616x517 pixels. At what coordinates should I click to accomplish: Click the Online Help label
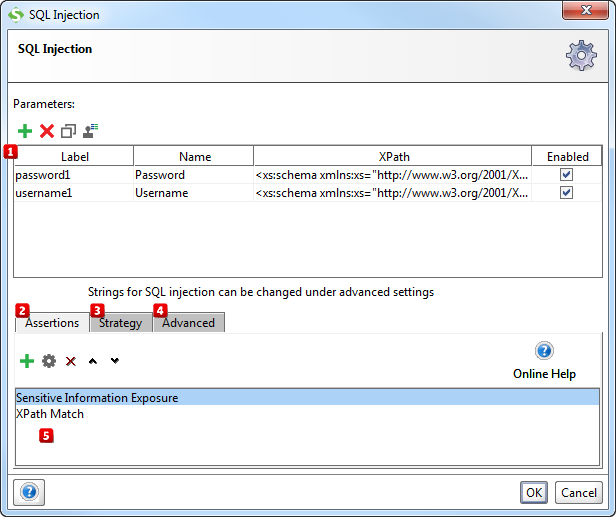click(x=544, y=374)
